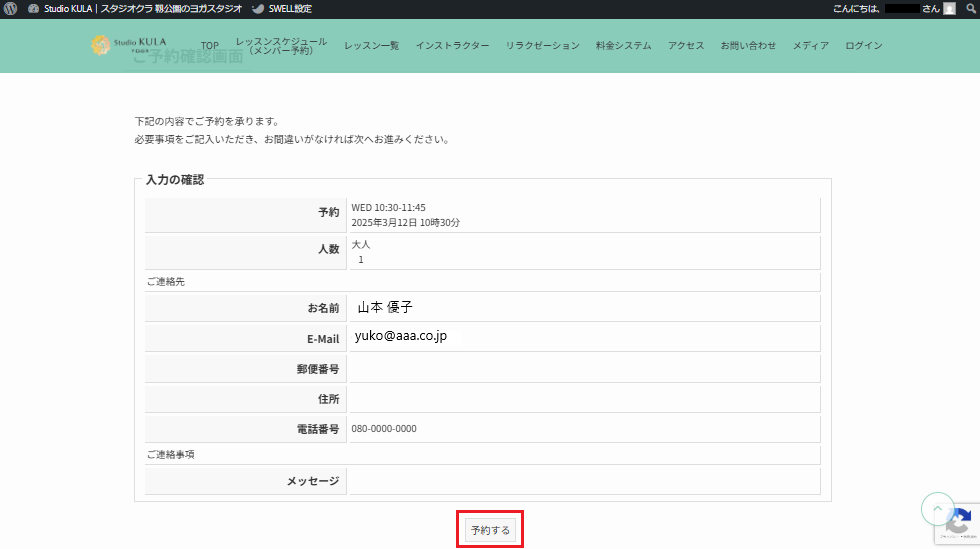Go to the TOP menu item
The height and width of the screenshot is (549, 980).
click(209, 46)
